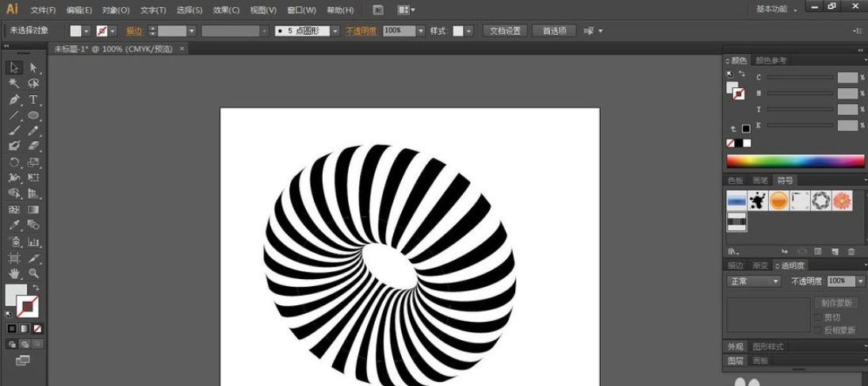Open stroke color dropdown in control bar
868x386 pixels.
[x=113, y=31]
